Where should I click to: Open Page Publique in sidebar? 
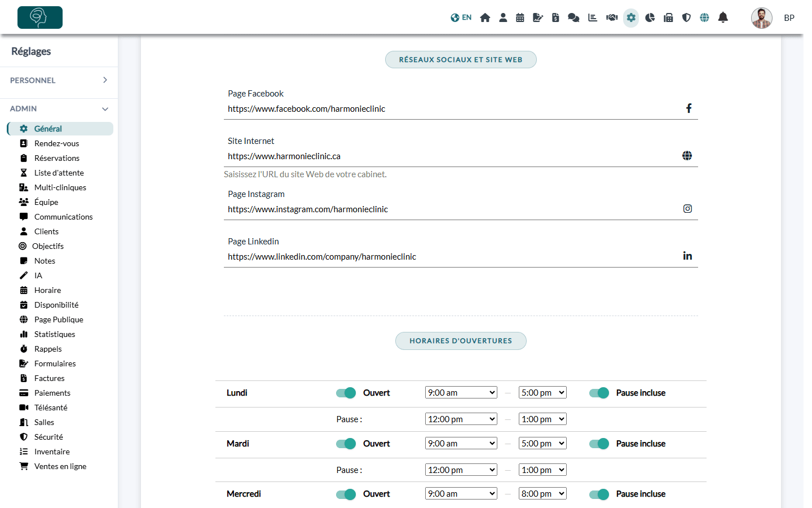[60, 319]
